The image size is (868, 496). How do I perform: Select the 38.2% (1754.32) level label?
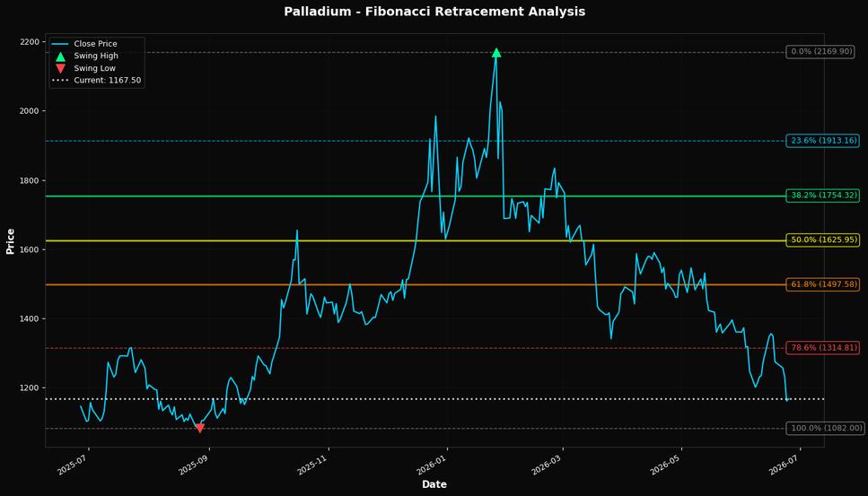[x=823, y=196]
